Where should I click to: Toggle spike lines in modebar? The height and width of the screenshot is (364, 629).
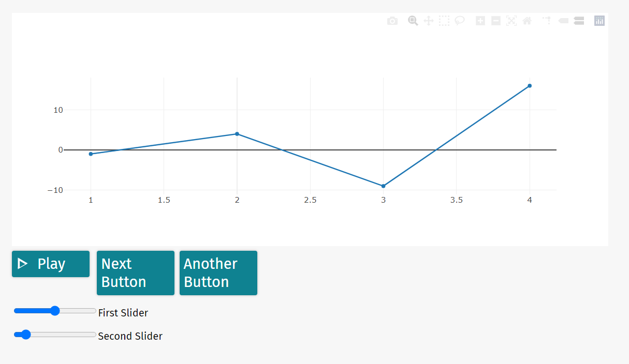pos(547,21)
